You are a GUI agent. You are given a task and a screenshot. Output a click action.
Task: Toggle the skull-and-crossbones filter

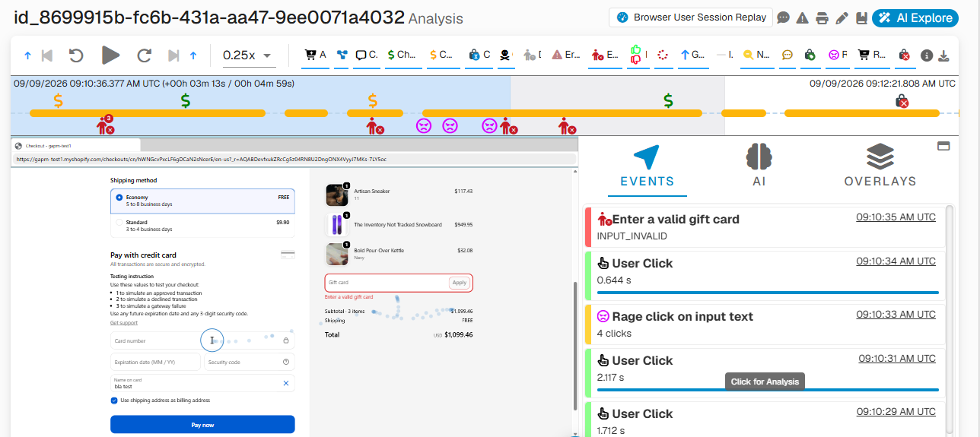pyautogui.click(x=508, y=55)
